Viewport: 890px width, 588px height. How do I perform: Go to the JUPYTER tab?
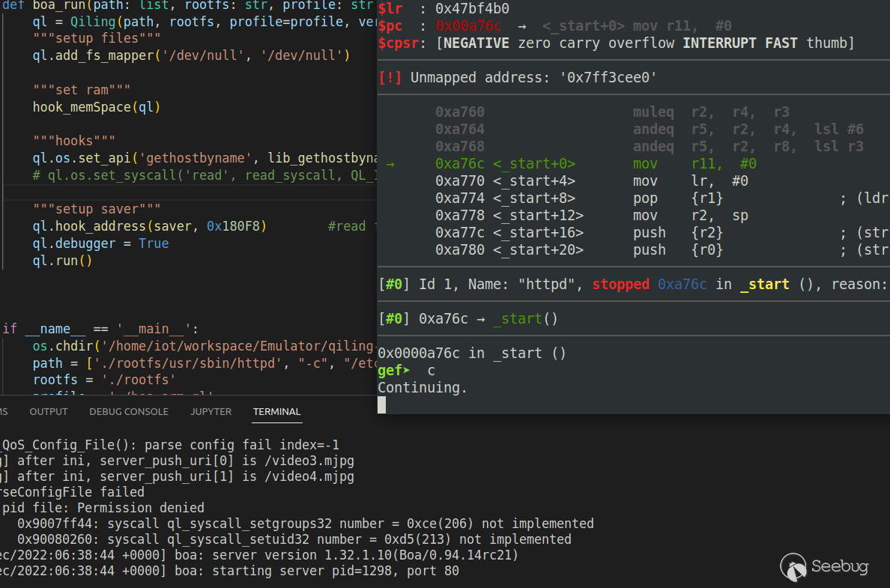pos(211,412)
